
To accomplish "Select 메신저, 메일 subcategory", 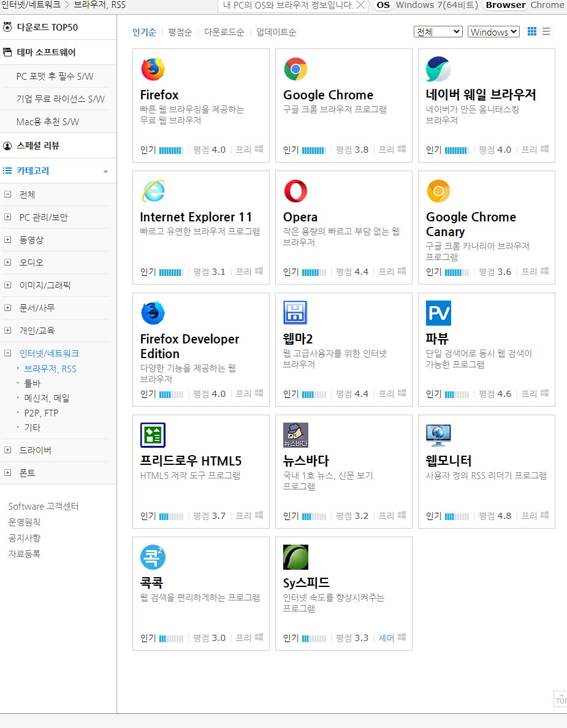I will pos(47,399).
